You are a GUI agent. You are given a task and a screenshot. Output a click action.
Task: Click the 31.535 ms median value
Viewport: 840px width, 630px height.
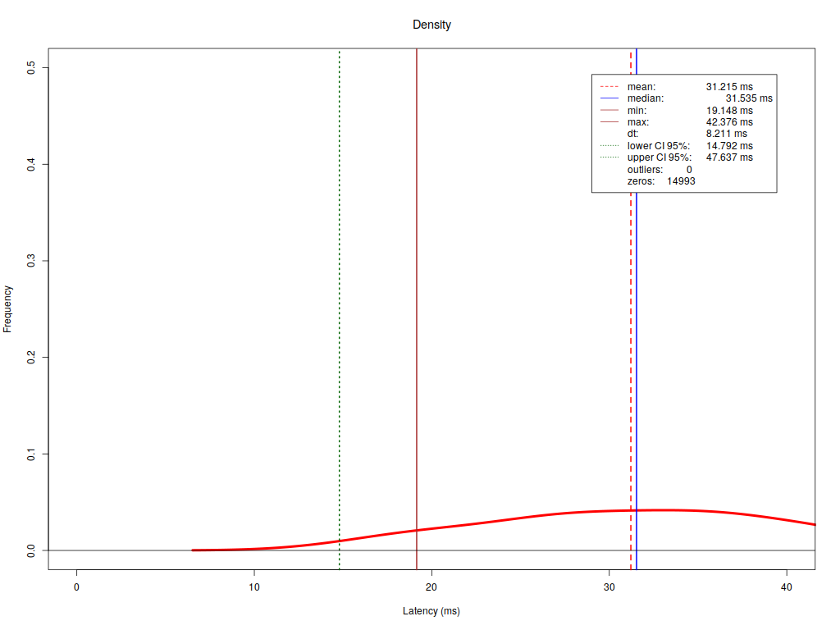[749, 98]
